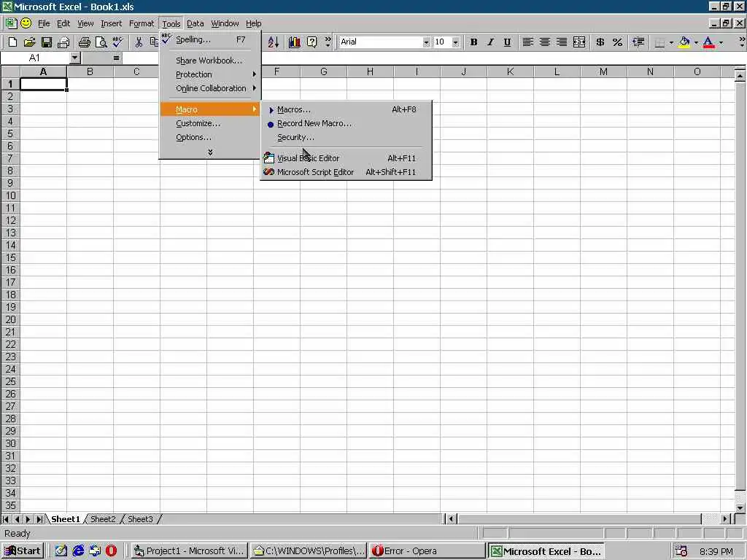
Task: Select column header M
Action: pyautogui.click(x=603, y=71)
